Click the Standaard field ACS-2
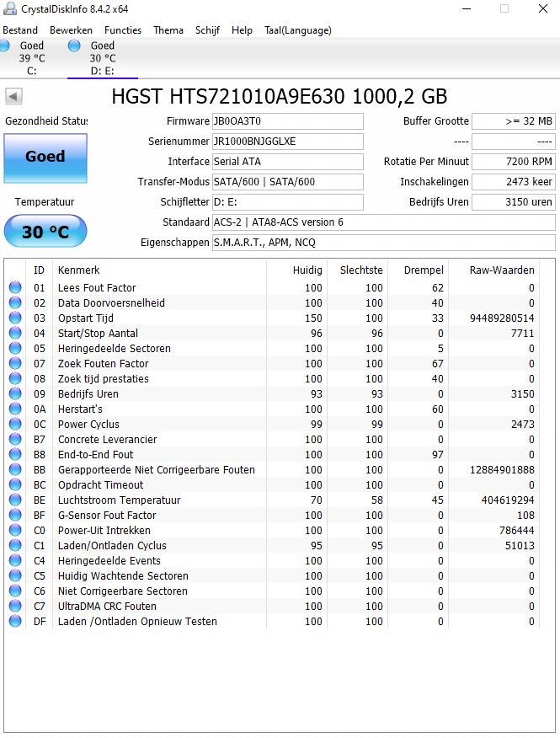This screenshot has height=738, width=560. click(x=383, y=222)
